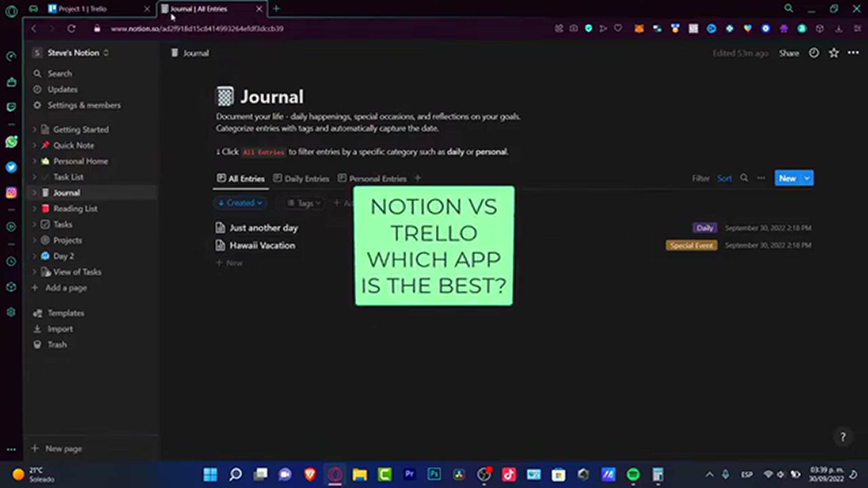Open the Task List page in sidebar

point(68,177)
